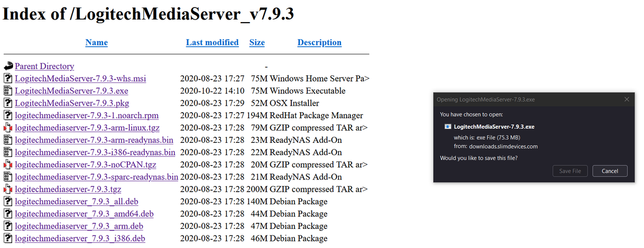Click the Parent Directory back-arrow icon
Image resolution: width=644 pixels, height=248 pixels.
(x=8, y=66)
